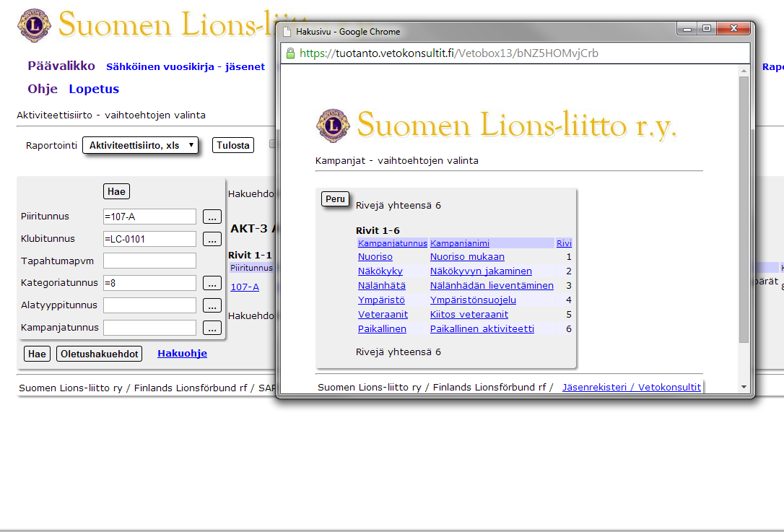The width and height of the screenshot is (784, 532).
Task: Open the Hakuohje link
Action: 182,354
